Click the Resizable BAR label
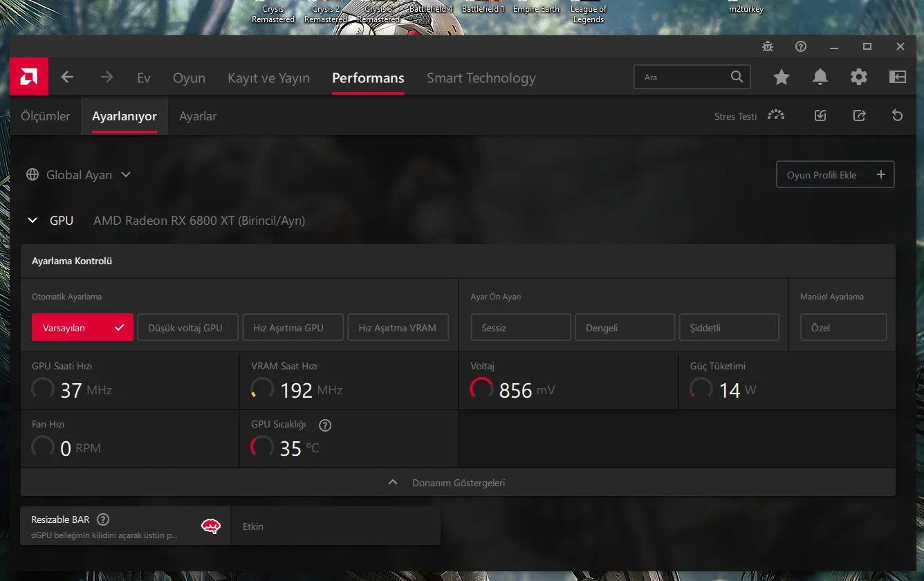The height and width of the screenshot is (581, 924). (60, 519)
